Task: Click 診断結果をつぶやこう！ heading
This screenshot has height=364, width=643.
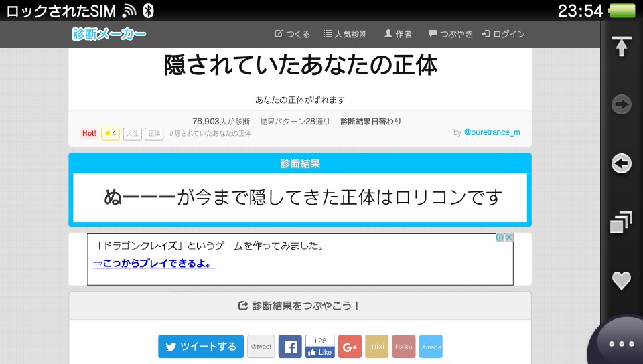Action: [x=300, y=306]
